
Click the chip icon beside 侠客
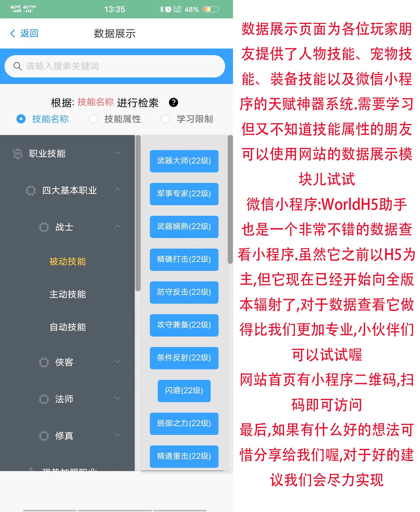tap(44, 362)
